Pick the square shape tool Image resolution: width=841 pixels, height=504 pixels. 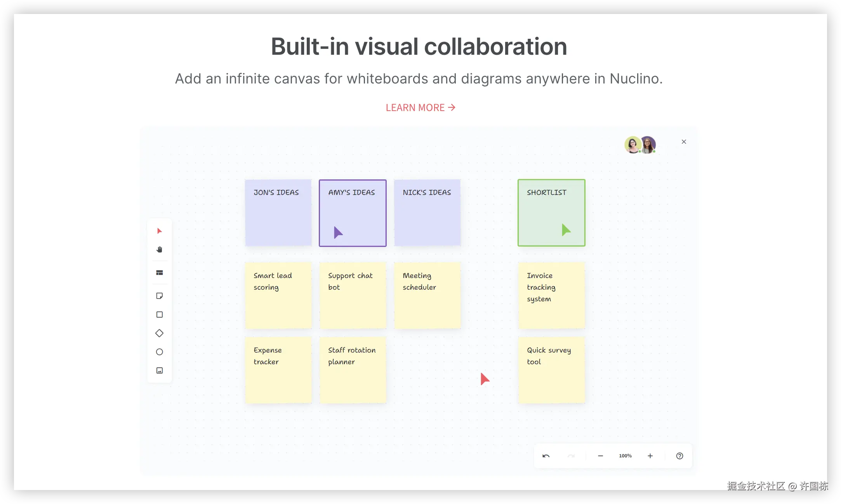pos(159,315)
